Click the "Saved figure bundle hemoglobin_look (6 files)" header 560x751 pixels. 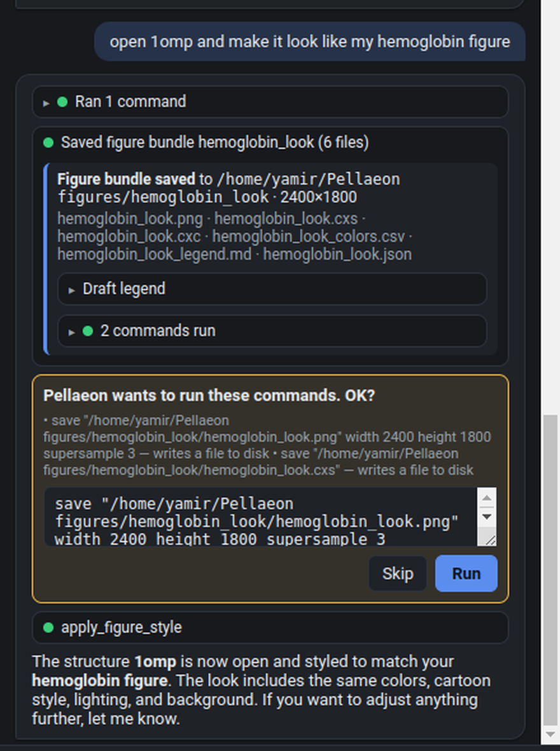pos(214,143)
